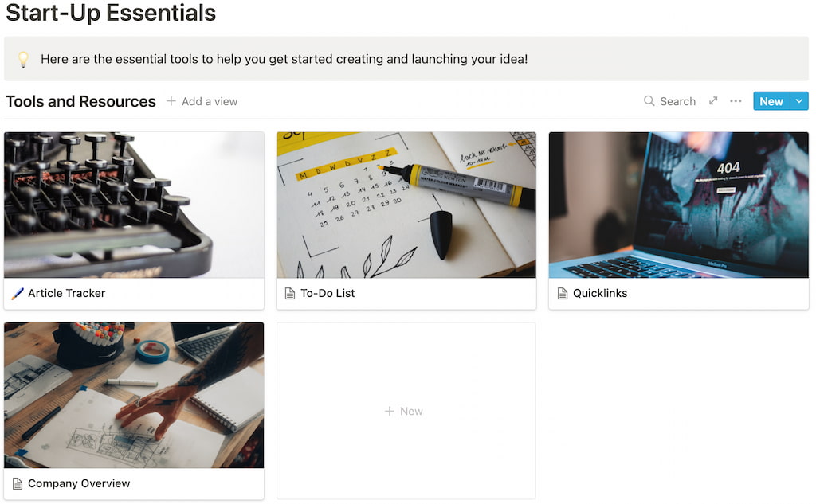Open the New button dropdown chevron

(x=799, y=101)
